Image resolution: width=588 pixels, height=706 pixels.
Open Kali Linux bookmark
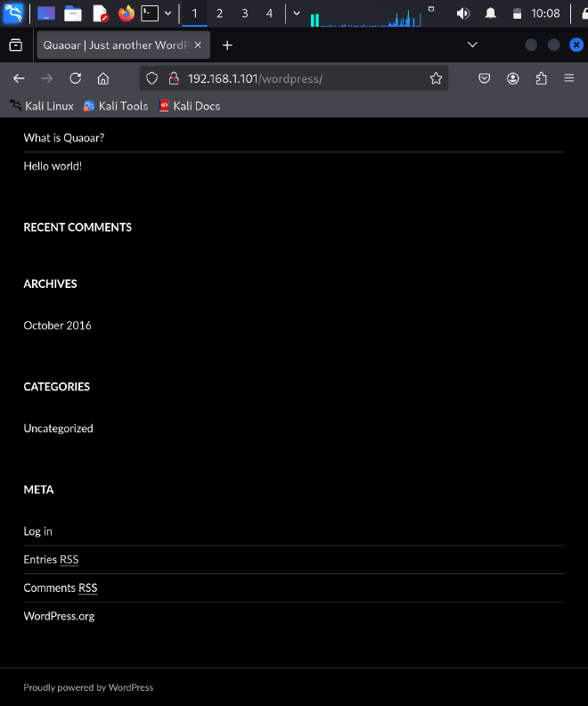click(41, 106)
